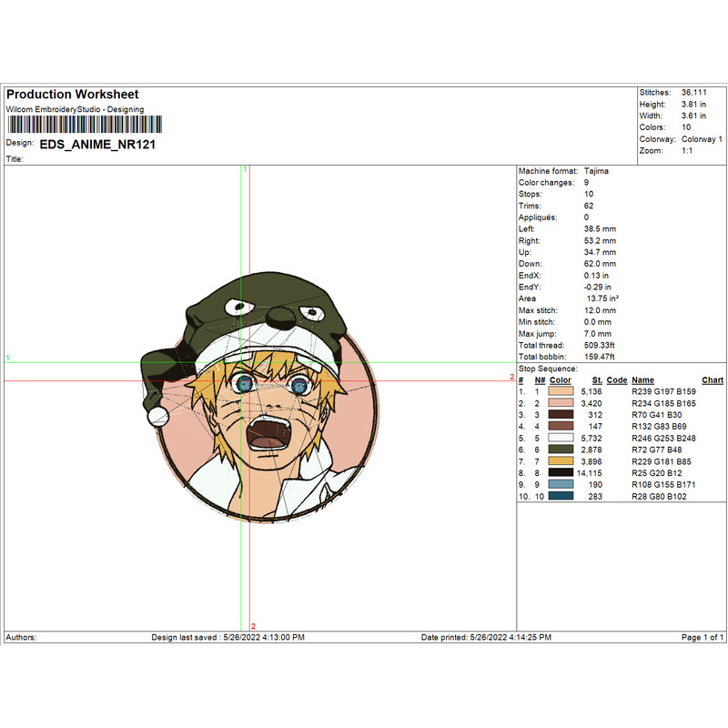
Task: Click the Production Worksheet title
Action: (73, 95)
